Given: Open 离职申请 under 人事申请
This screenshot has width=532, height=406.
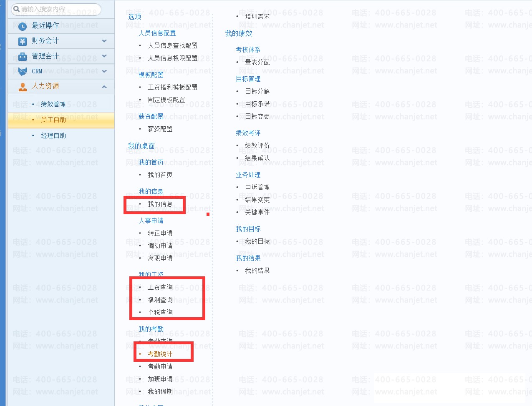Looking at the screenshot, I should 160,258.
